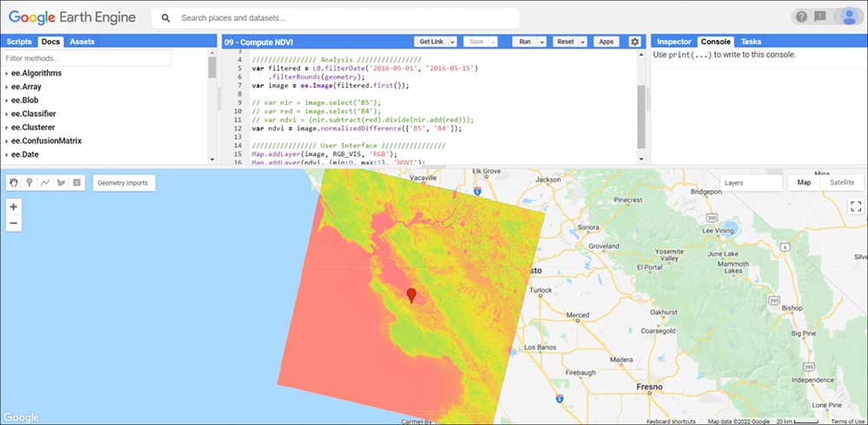This screenshot has width=868, height=425.
Task: Click the search magnifier icon
Action: (x=166, y=18)
